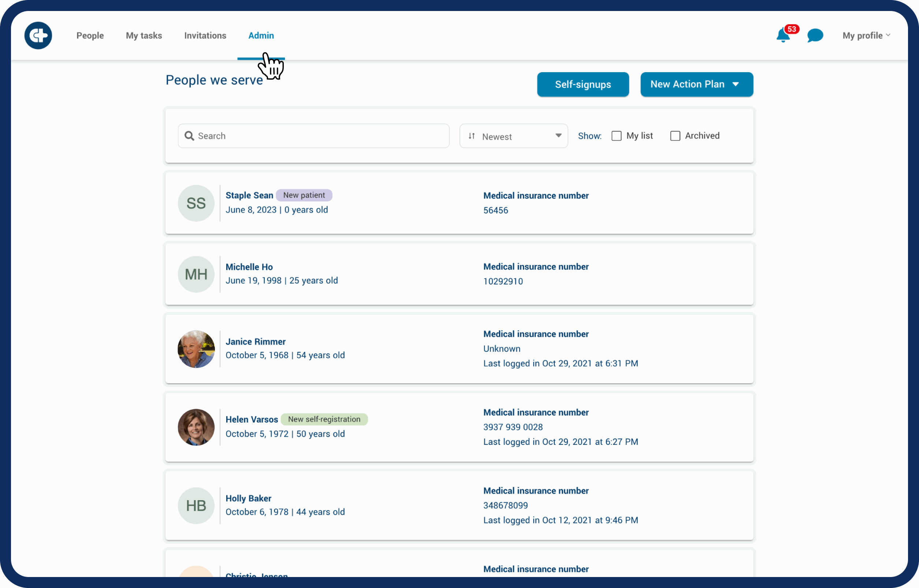This screenshot has width=919, height=588.
Task: Click the MH avatar for Michelle Ho
Action: pyautogui.click(x=196, y=274)
